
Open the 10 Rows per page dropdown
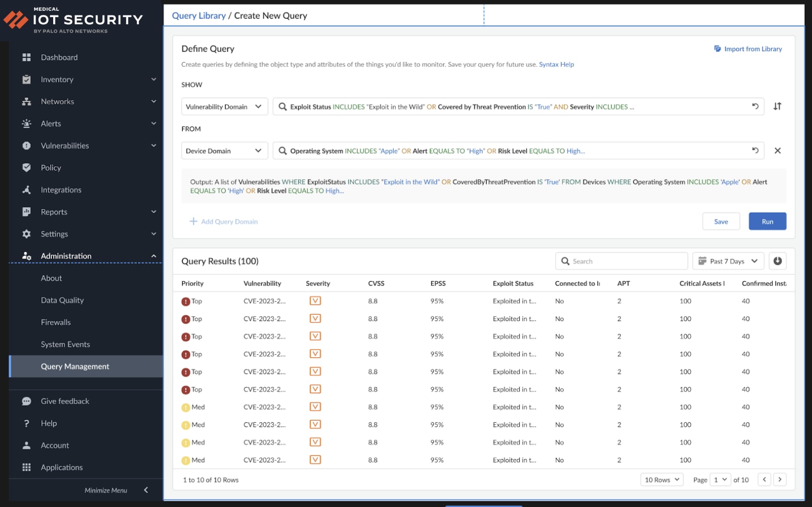pyautogui.click(x=662, y=480)
